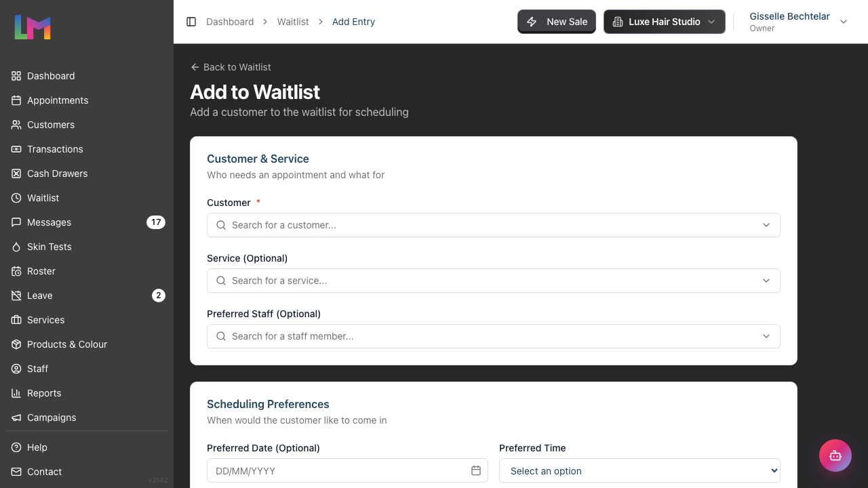The image size is (868, 488).
Task: Open Skin Tests in the sidebar
Action: click(x=87, y=247)
